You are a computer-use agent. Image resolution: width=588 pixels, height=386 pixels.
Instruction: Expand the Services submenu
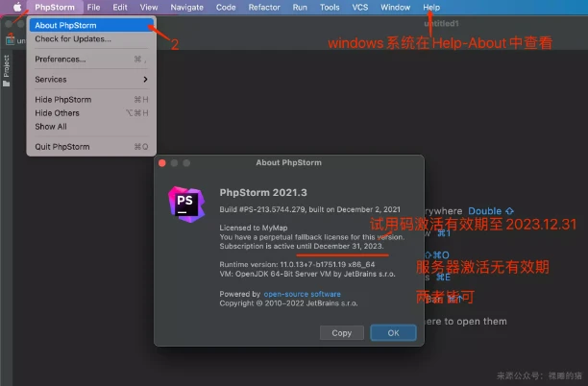[91, 80]
